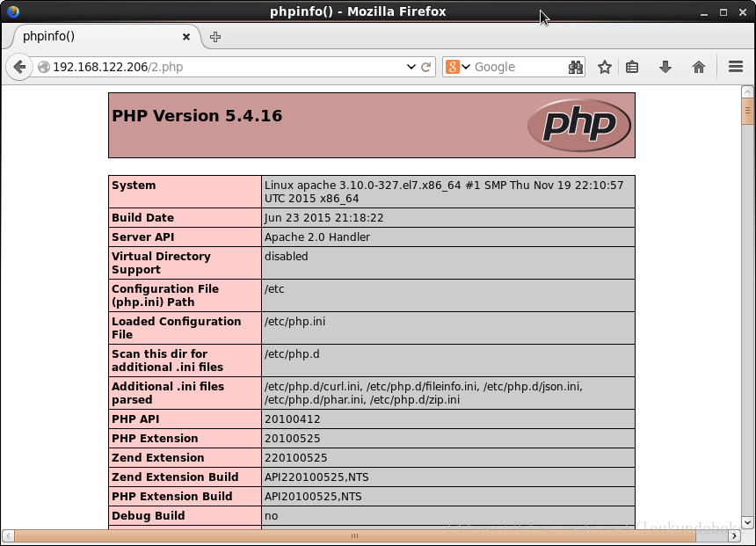The width and height of the screenshot is (756, 546).
Task: Click the 'PHP Extension' row label
Action: (155, 439)
